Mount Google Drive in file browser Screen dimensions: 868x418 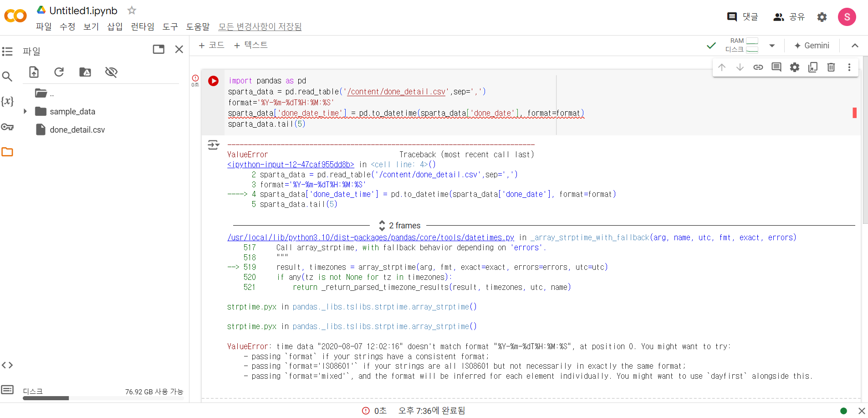(x=85, y=72)
